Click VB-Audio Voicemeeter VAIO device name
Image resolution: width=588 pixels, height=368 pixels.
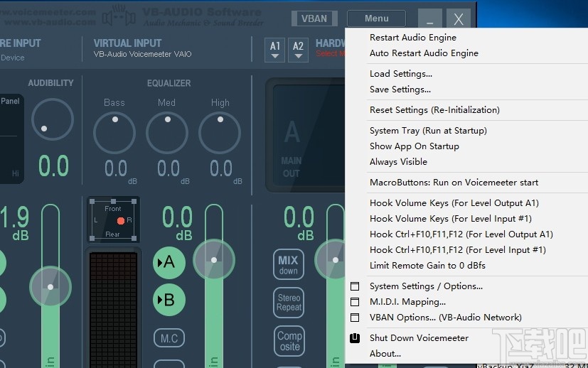pyautogui.click(x=142, y=54)
